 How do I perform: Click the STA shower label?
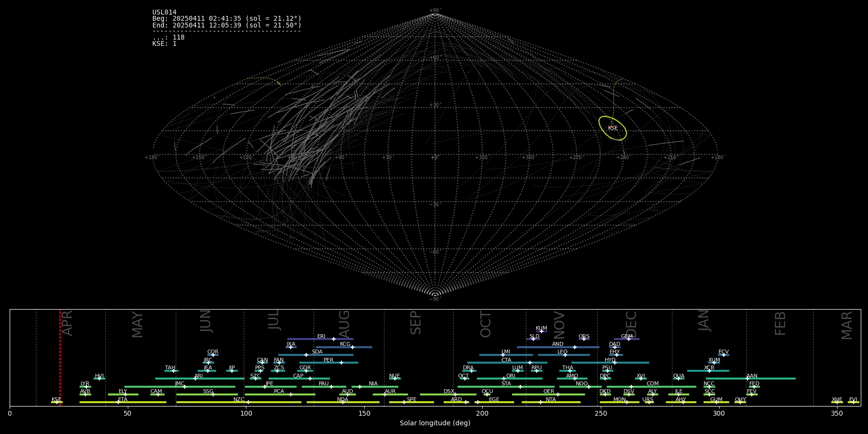[x=506, y=383]
